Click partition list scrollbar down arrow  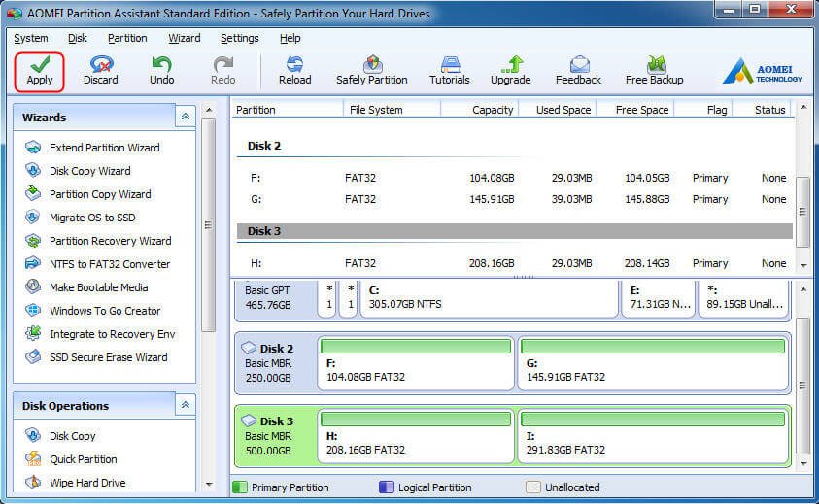[x=803, y=265]
